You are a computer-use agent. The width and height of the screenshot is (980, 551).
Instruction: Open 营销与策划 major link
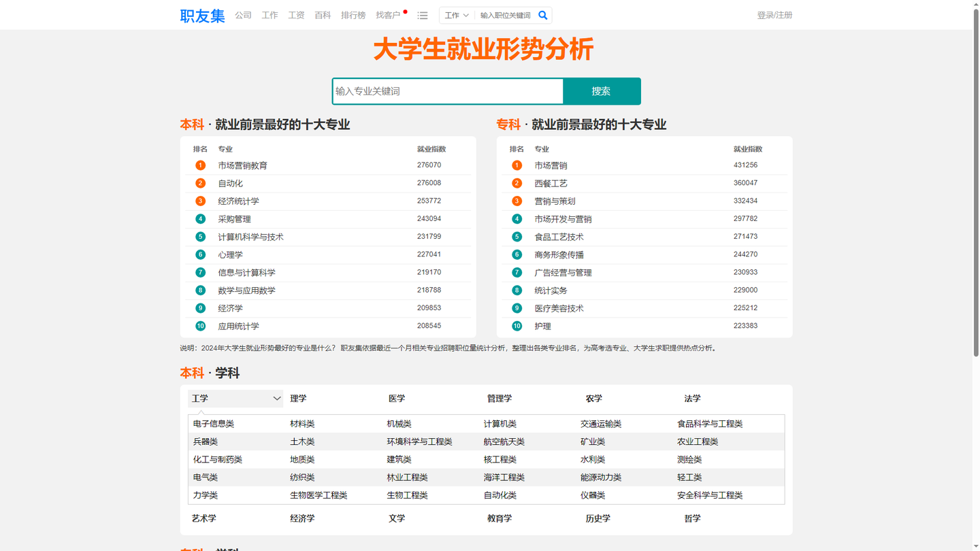coord(555,201)
